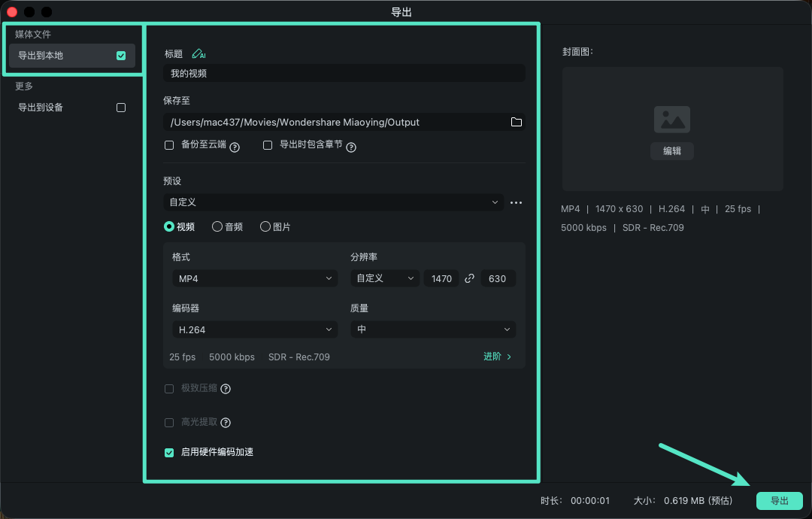Enable the 导出到设备 checkbox
Image resolution: width=812 pixels, height=519 pixels.
(x=121, y=108)
